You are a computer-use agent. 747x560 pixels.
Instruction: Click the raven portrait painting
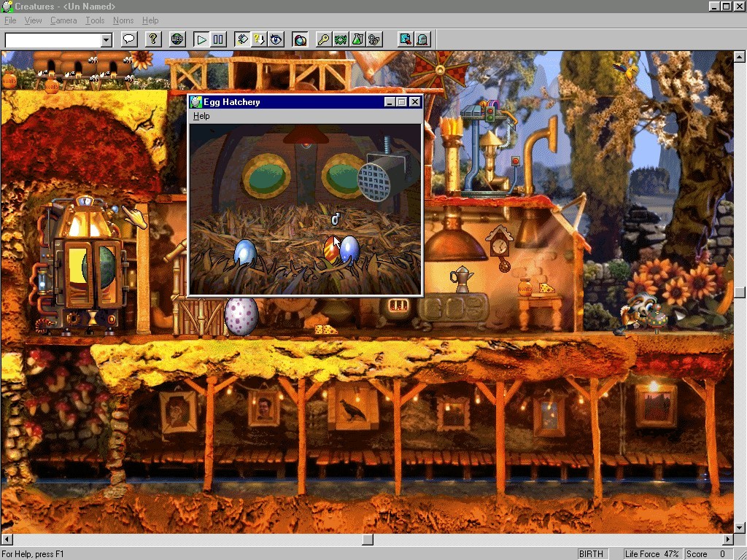353,408
